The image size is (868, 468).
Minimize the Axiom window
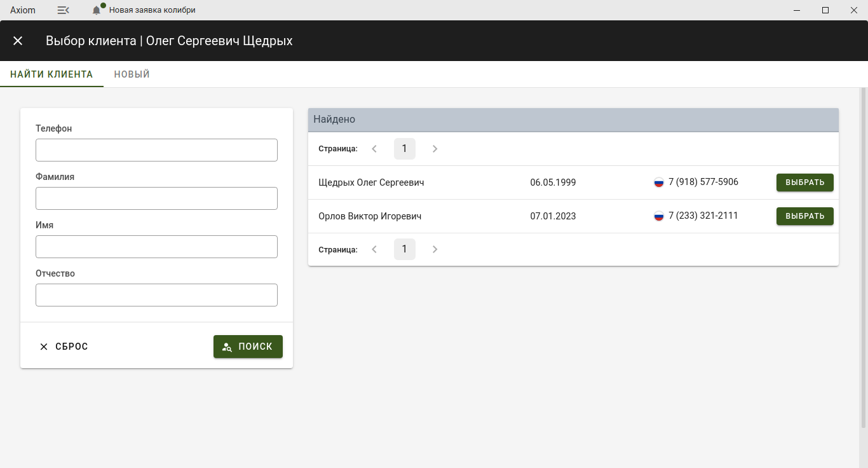point(796,10)
